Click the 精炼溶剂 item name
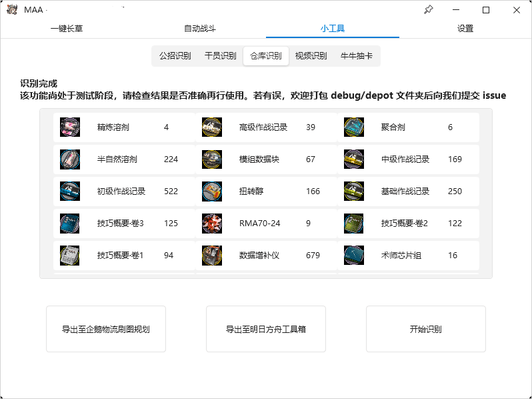 [x=113, y=127]
